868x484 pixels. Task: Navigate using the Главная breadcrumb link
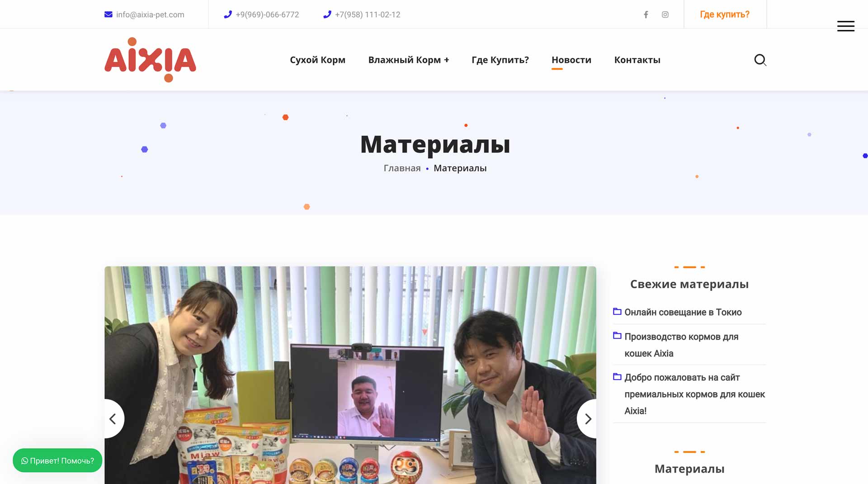point(401,168)
